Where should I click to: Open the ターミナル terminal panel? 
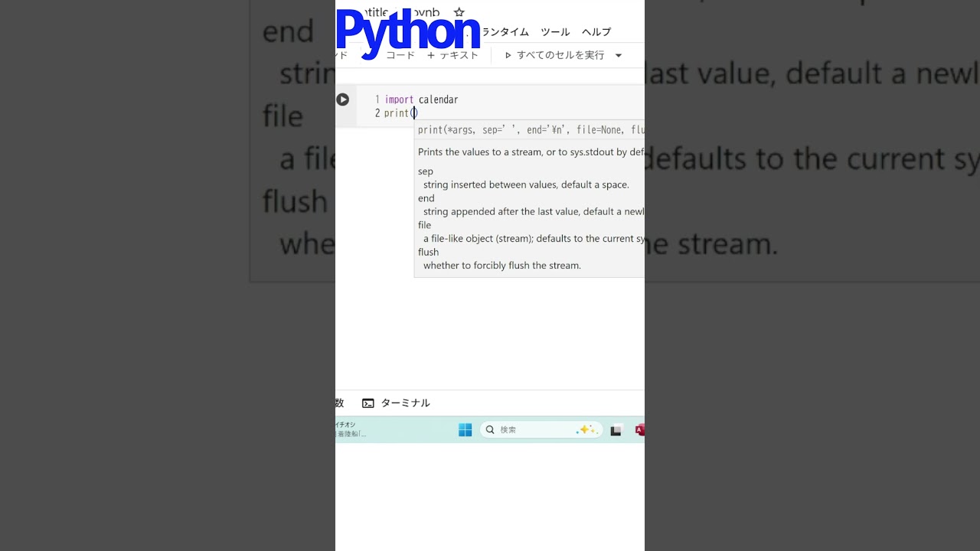pos(397,403)
